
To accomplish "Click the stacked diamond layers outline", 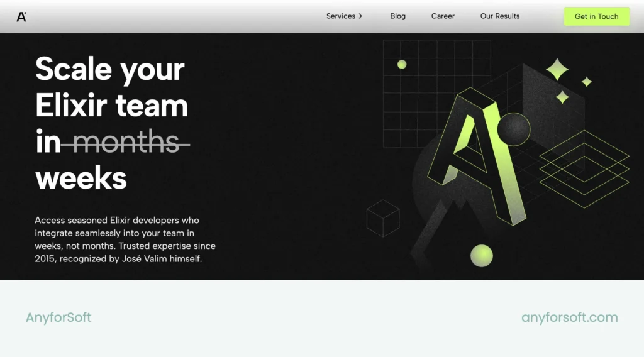I will (x=584, y=169).
